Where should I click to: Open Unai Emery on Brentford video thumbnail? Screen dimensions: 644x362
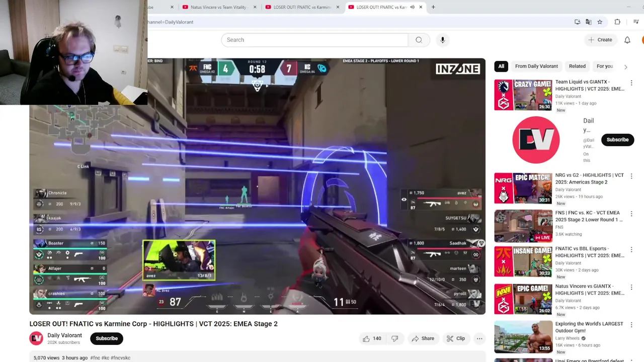pyautogui.click(x=523, y=360)
